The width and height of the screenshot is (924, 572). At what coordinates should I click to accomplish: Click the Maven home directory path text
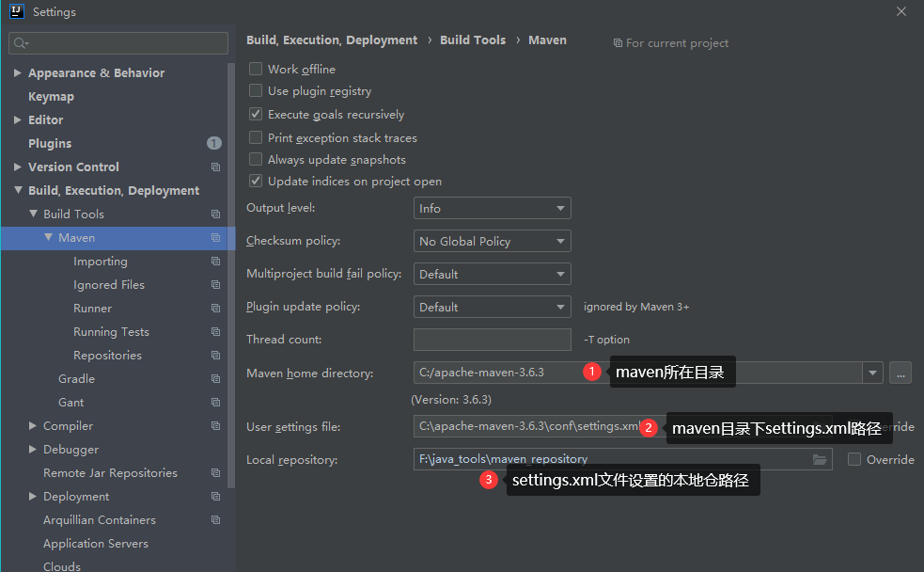pyautogui.click(x=481, y=373)
